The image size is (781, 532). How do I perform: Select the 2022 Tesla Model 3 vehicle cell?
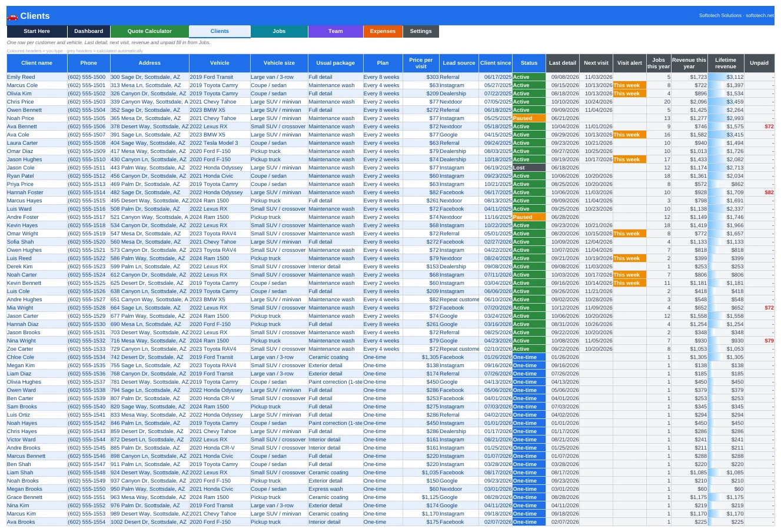tap(220, 143)
